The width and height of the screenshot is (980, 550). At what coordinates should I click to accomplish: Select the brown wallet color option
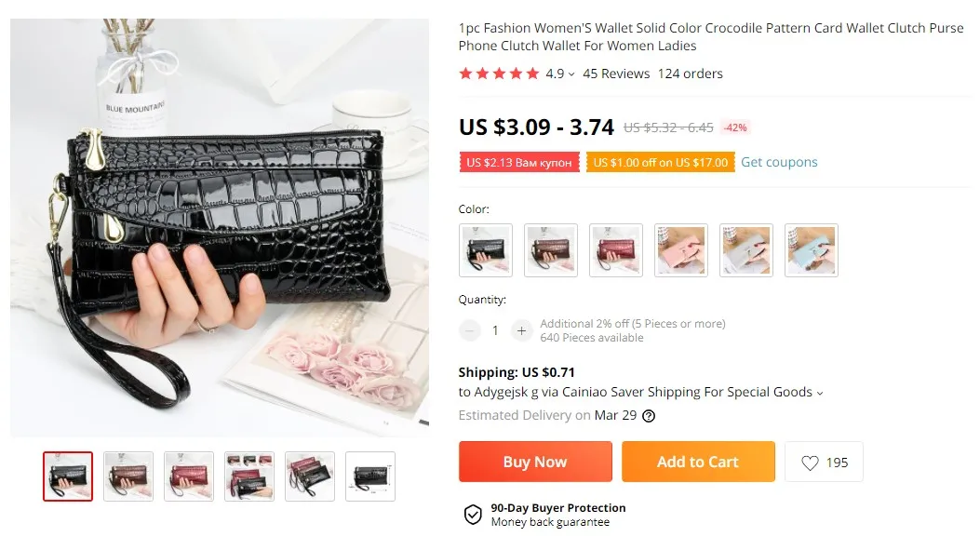pos(551,250)
